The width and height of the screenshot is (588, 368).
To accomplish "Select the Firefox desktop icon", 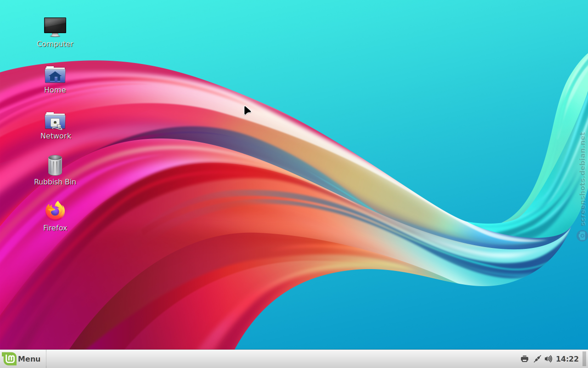I will coord(55,211).
